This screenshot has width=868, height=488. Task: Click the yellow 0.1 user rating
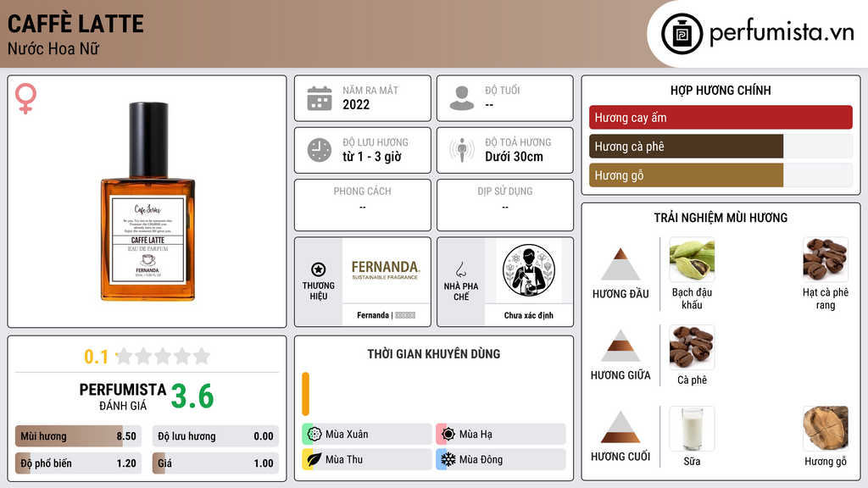(97, 357)
